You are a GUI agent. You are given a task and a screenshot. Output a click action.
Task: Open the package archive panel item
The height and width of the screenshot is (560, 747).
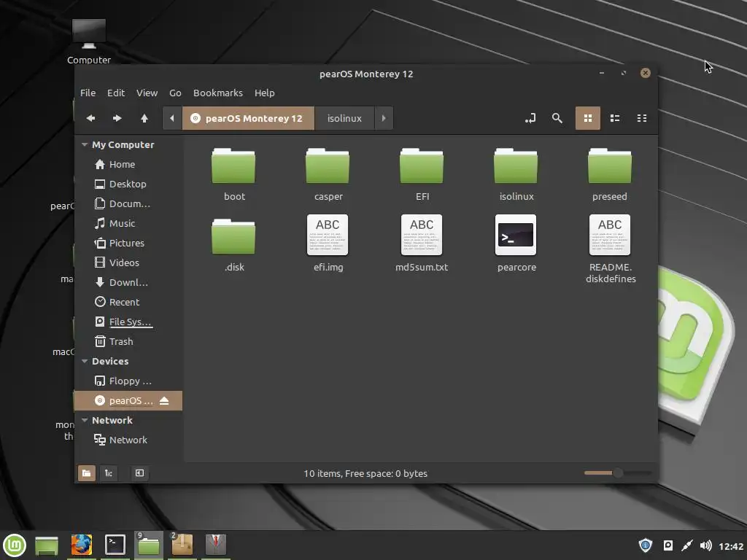coord(182,545)
